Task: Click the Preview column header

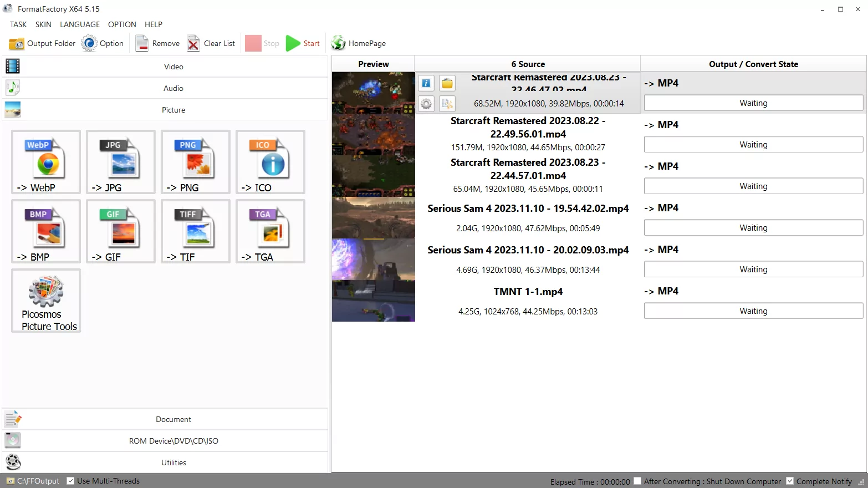Action: pyautogui.click(x=374, y=64)
